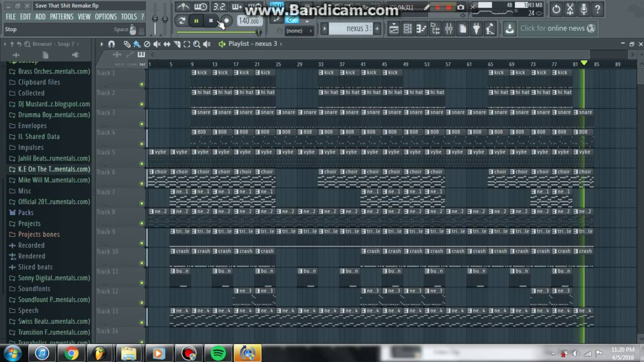Mute Track 7 with its green light

tap(142, 203)
